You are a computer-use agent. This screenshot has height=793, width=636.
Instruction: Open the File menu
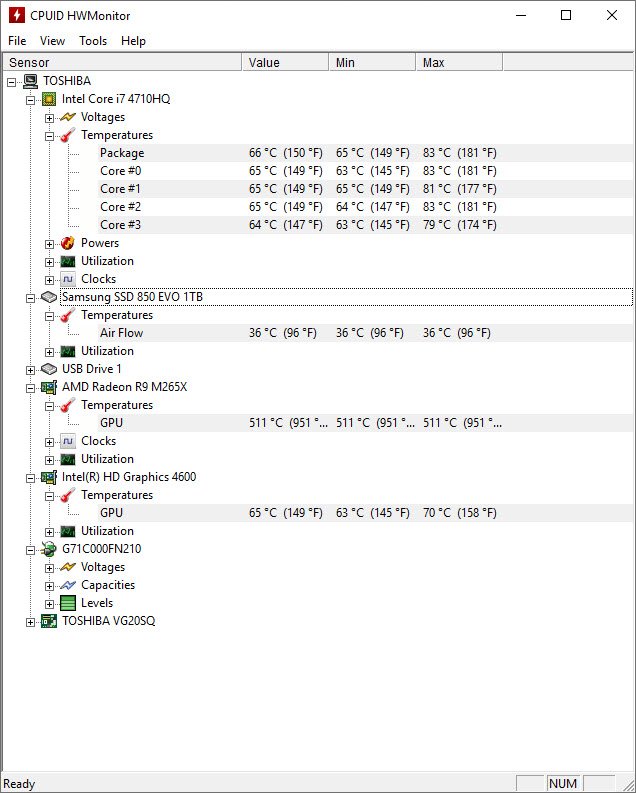(17, 41)
